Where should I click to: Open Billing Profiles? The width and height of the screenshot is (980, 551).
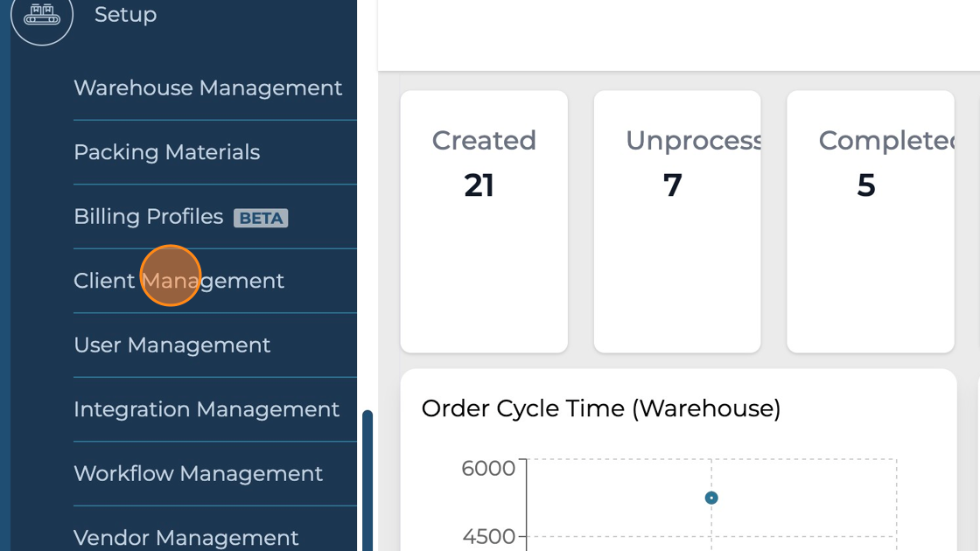[x=148, y=217]
